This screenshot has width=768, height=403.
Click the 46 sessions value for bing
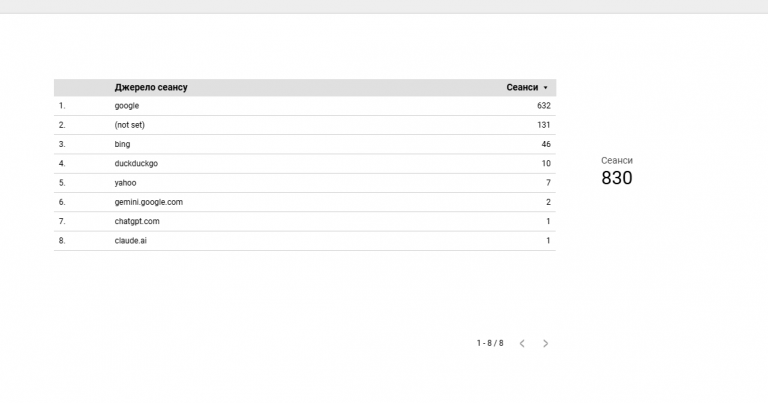tap(546, 144)
